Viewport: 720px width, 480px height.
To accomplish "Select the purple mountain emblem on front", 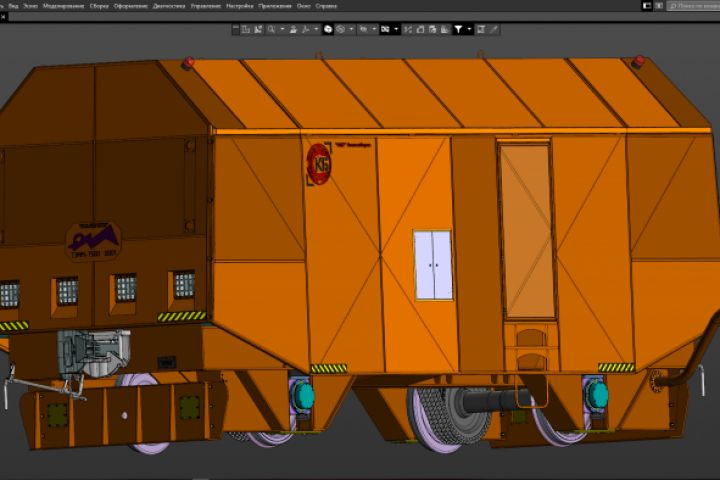I will point(94,242).
